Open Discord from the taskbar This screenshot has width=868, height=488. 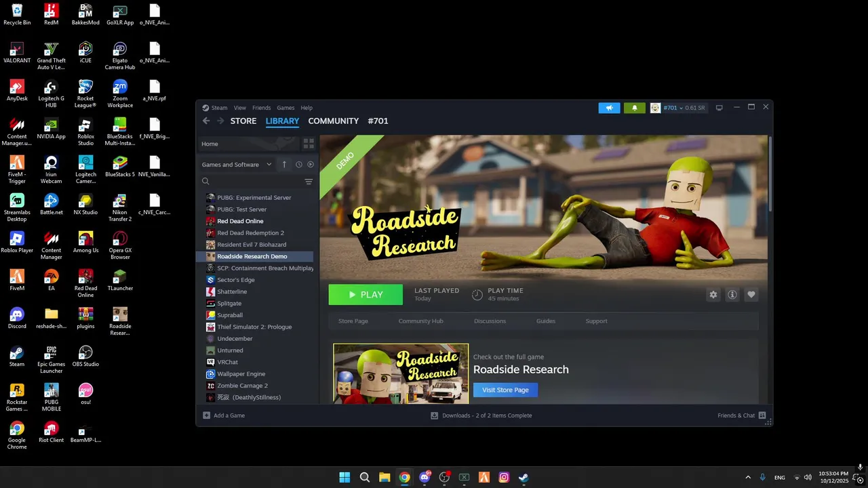coord(425,477)
